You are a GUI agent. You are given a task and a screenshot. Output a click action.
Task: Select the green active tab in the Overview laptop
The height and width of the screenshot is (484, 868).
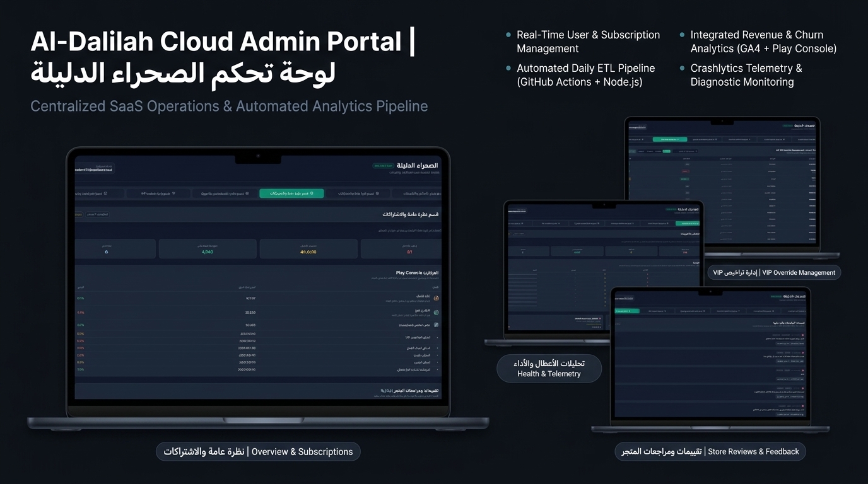pos(291,193)
